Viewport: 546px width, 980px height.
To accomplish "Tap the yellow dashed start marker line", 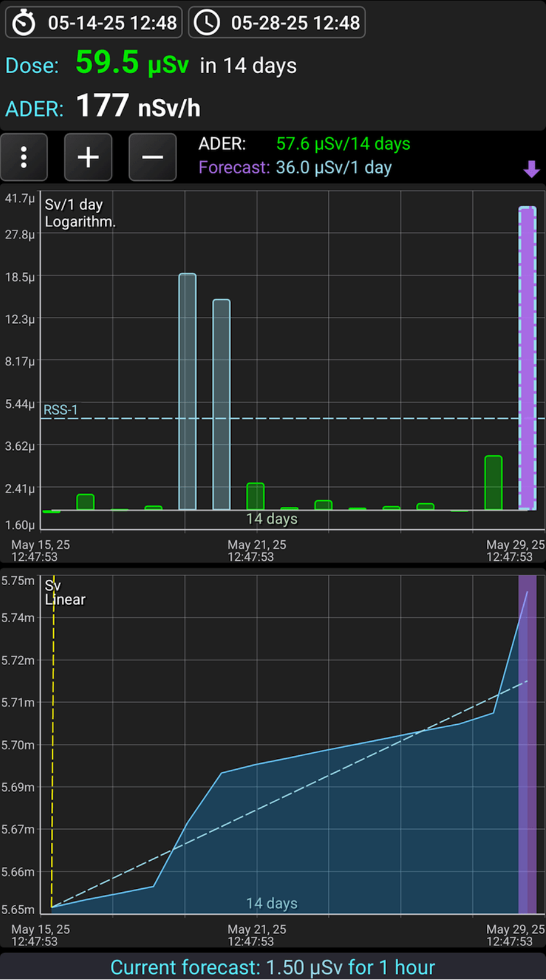I will [53, 743].
